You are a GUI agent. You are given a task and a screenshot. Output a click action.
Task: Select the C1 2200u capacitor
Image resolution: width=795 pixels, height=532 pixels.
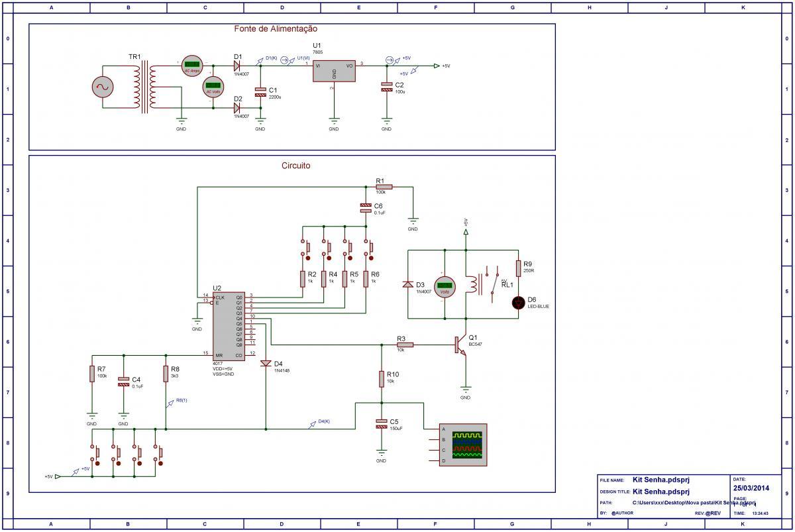click(x=260, y=93)
